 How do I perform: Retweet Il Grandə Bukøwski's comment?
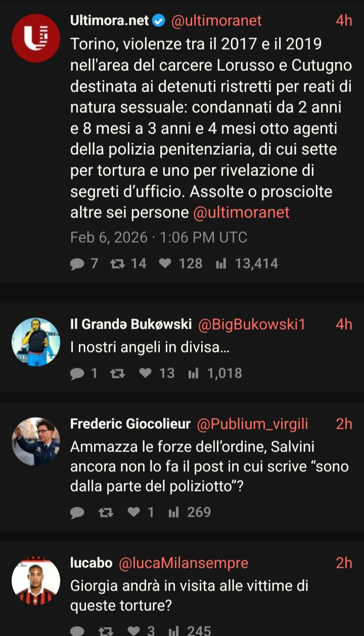(117, 373)
